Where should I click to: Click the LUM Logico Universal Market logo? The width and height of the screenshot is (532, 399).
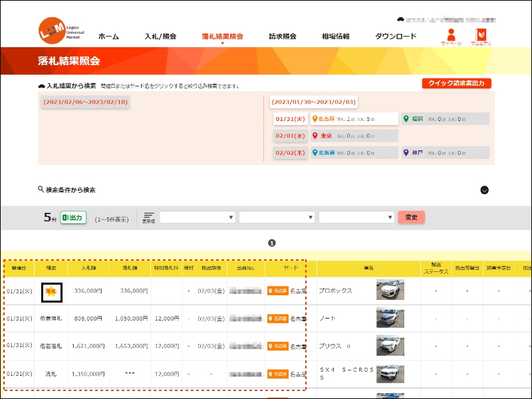(57, 31)
